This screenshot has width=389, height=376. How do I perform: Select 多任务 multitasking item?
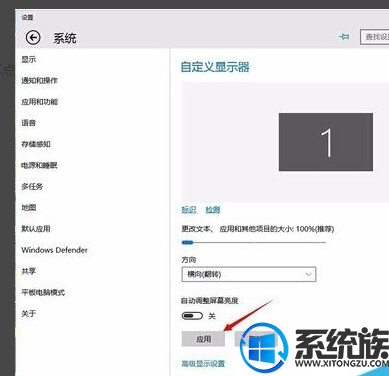[x=32, y=186]
